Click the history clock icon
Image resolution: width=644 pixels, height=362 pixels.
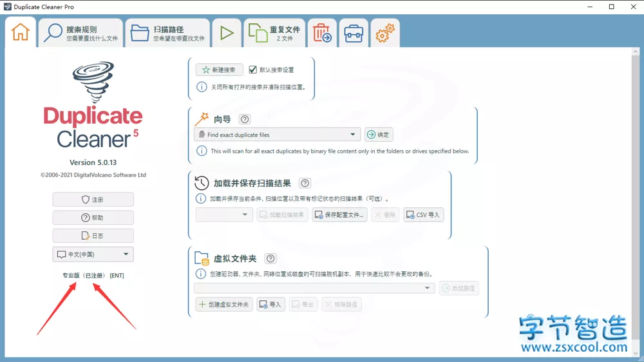coord(201,183)
